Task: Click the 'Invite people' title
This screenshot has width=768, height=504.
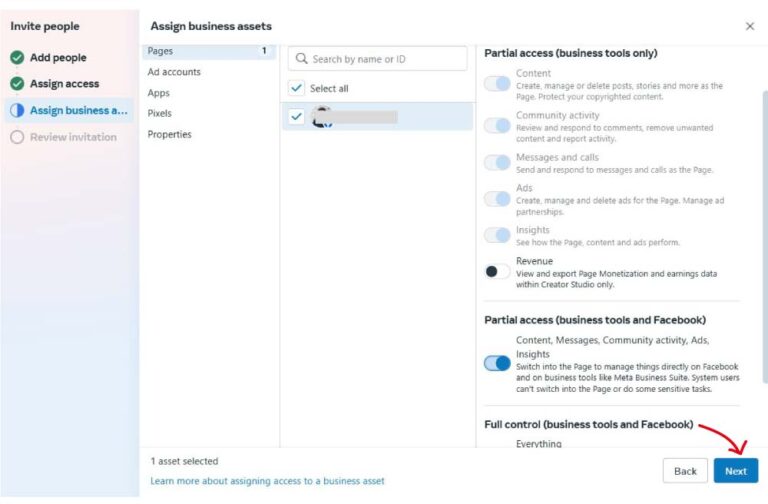Action: point(45,26)
